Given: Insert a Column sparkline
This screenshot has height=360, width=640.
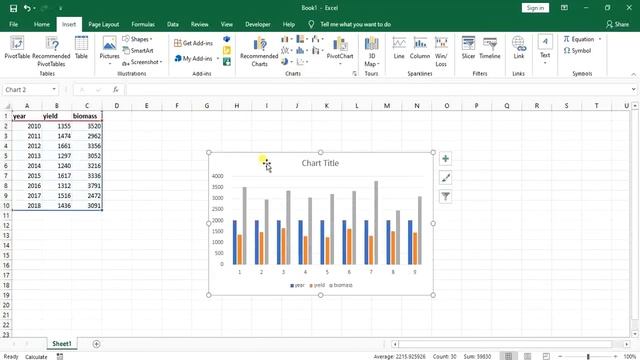Looking at the screenshot, I should [420, 47].
